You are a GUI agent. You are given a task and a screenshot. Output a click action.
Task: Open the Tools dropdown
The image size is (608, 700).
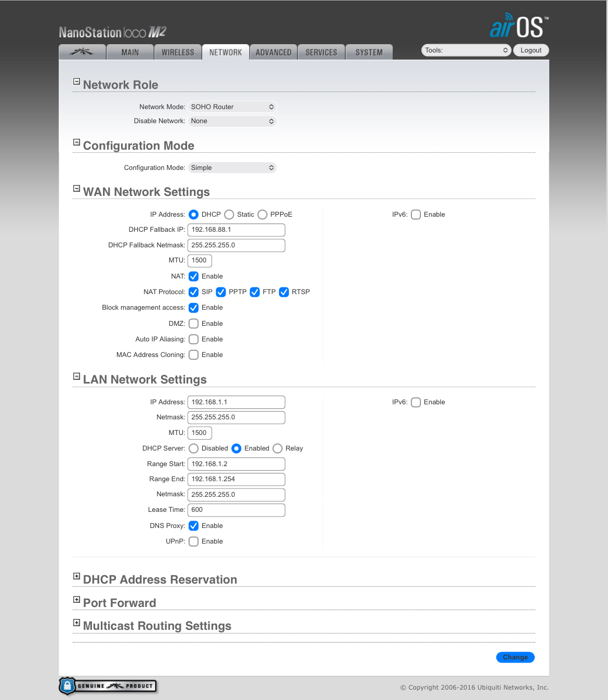click(x=466, y=50)
